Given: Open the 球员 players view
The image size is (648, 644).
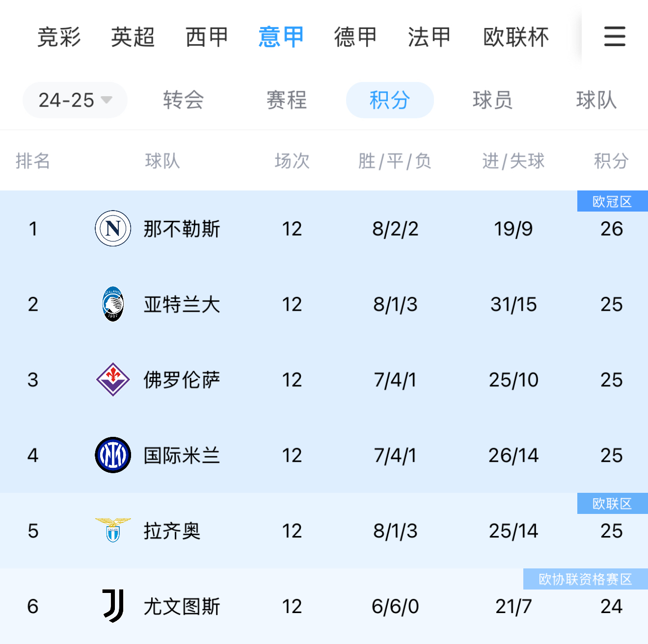Looking at the screenshot, I should coord(492,100).
